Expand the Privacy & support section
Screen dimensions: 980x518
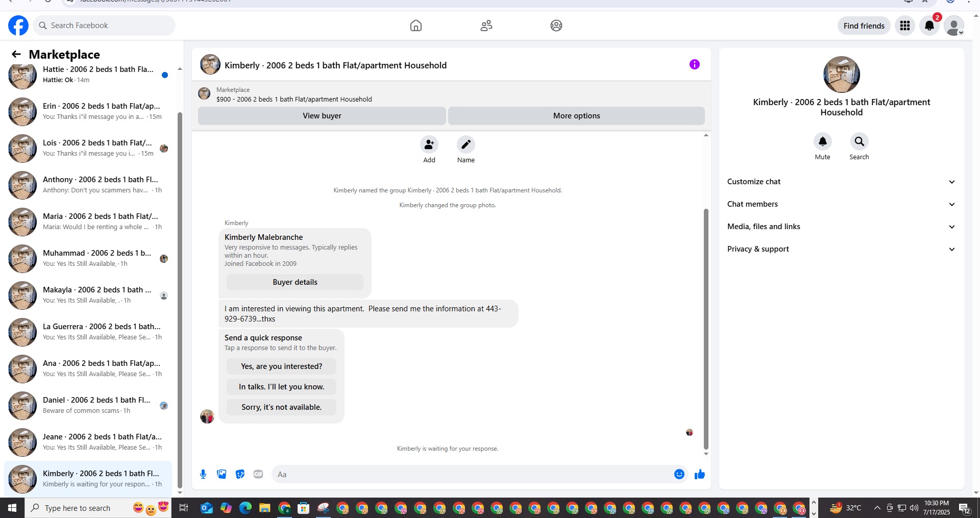842,249
